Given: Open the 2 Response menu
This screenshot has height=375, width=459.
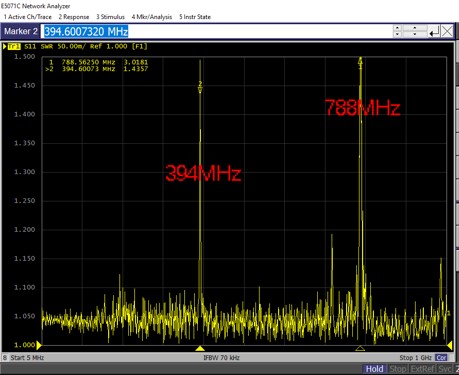Looking at the screenshot, I should click(74, 17).
